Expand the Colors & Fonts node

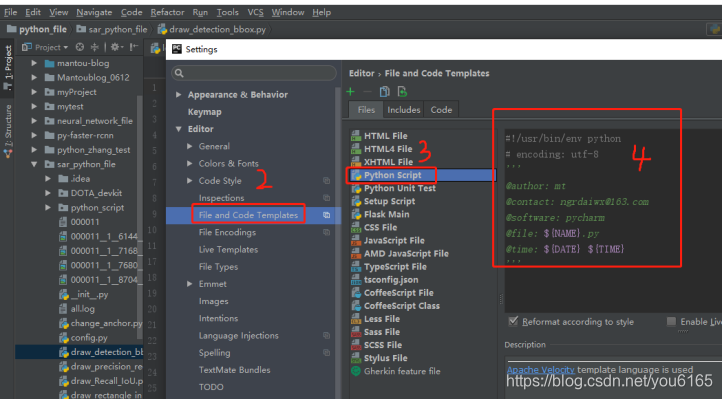190,163
